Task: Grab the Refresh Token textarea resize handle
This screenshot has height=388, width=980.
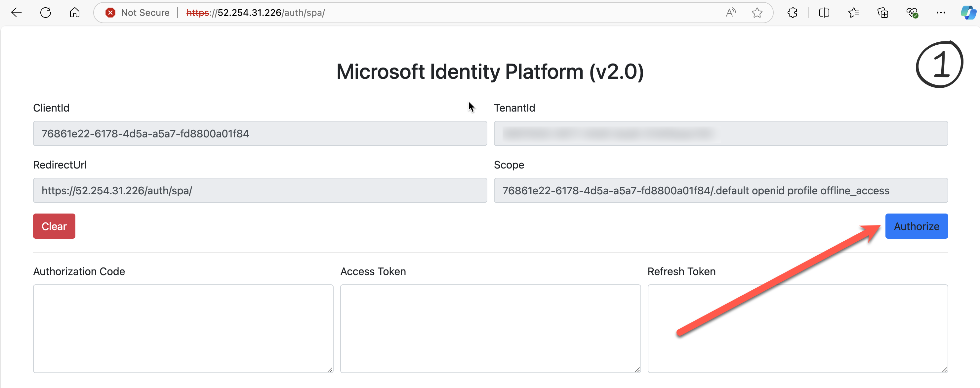Action: point(944,369)
